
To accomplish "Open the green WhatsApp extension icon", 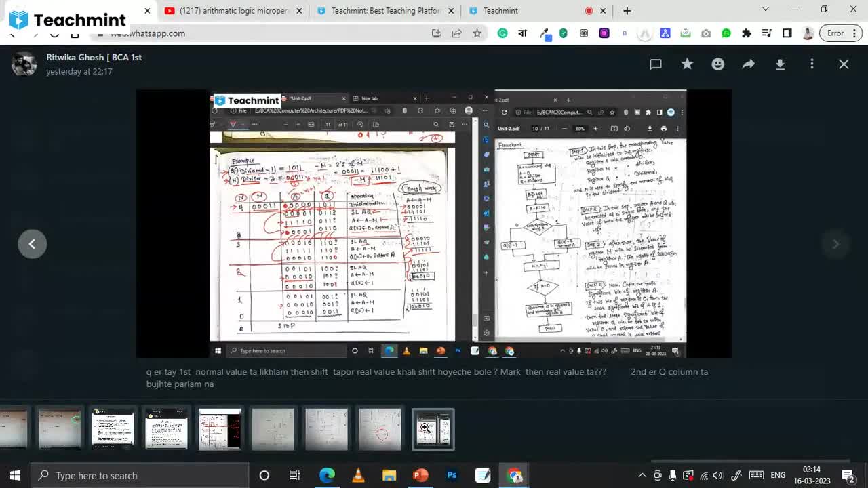I will [x=726, y=33].
